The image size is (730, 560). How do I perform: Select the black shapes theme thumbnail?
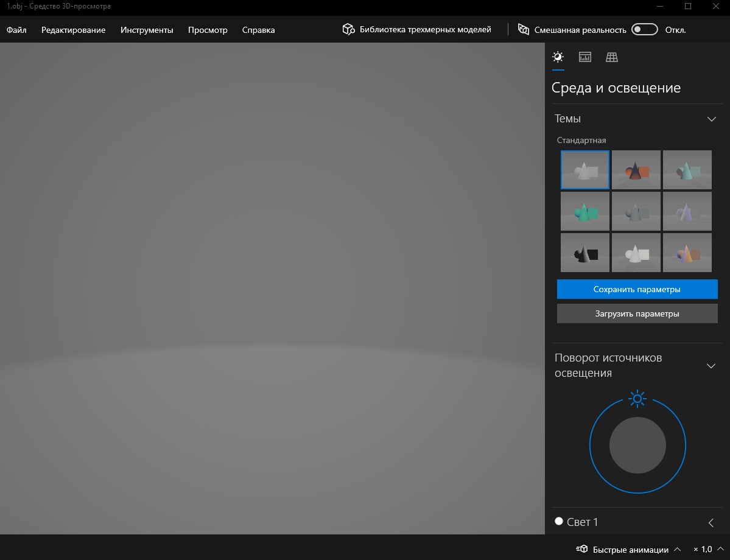pyautogui.click(x=584, y=253)
